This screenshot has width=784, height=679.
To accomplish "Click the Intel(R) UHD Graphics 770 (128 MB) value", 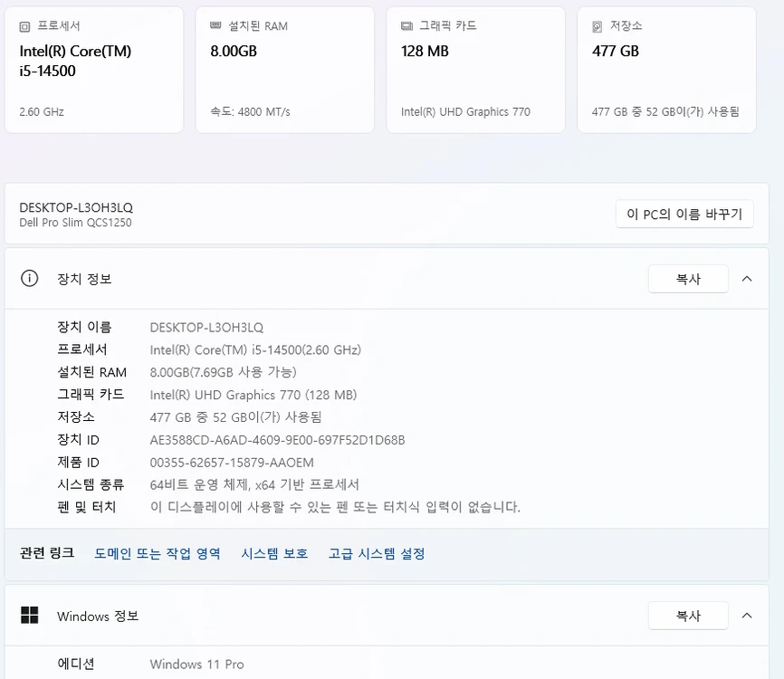I will coord(253,395).
